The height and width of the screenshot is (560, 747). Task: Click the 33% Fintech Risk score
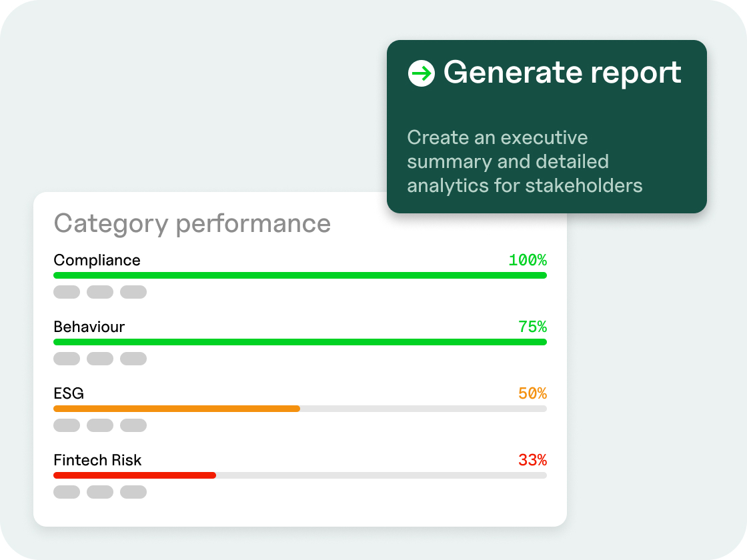pyautogui.click(x=532, y=460)
